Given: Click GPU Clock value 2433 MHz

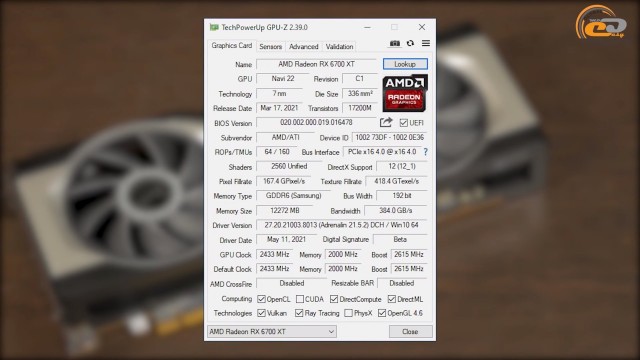Looking at the screenshot, I should tap(274, 255).
